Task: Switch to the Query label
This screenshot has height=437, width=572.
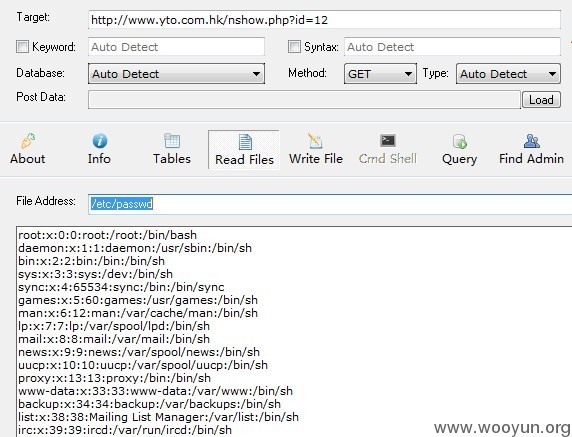Action: point(460,159)
